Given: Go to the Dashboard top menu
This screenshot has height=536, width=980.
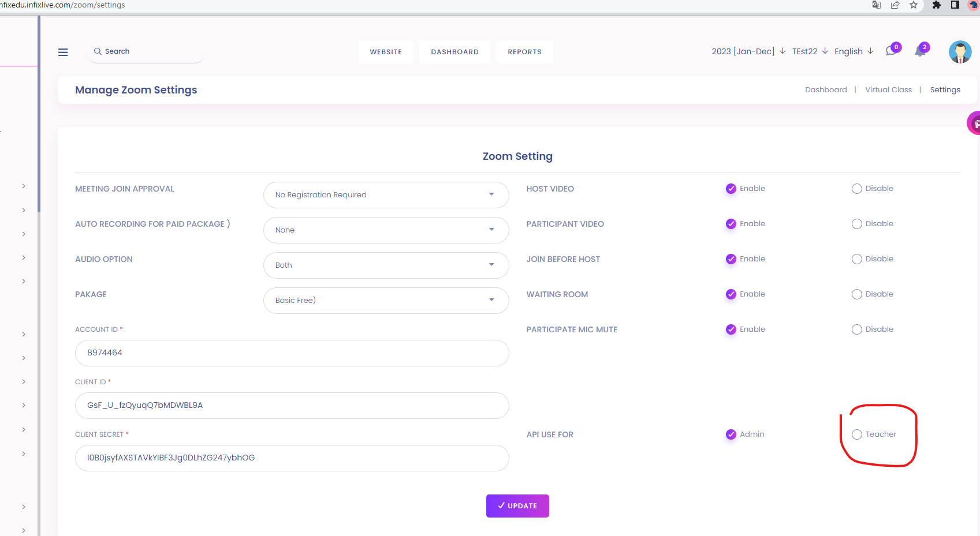Looking at the screenshot, I should tap(454, 52).
